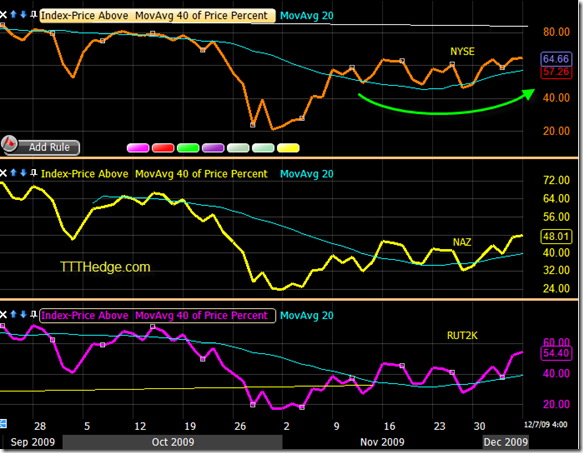The height and width of the screenshot is (453, 583).
Task: Click date 19 on the time axis
Action: tap(190, 426)
